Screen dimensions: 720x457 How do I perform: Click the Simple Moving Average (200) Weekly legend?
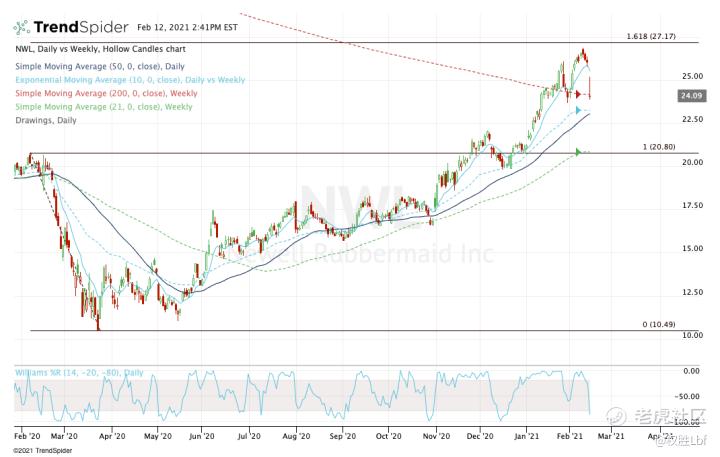click(x=106, y=93)
